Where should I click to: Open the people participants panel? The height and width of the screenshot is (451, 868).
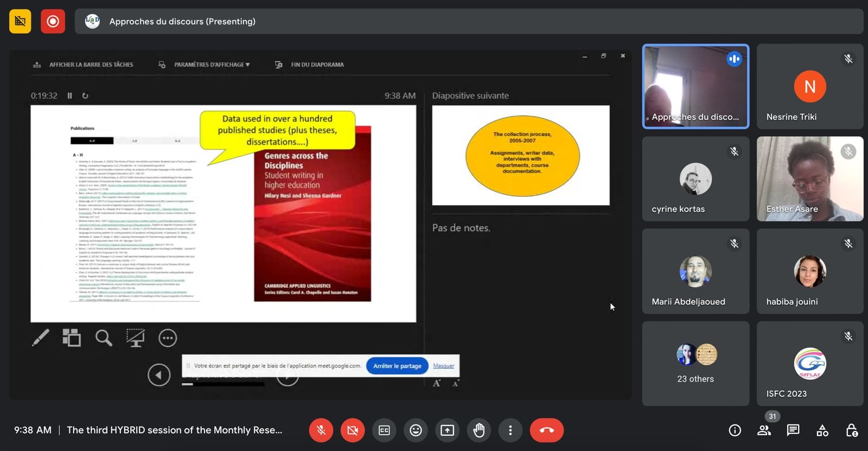tap(764, 430)
